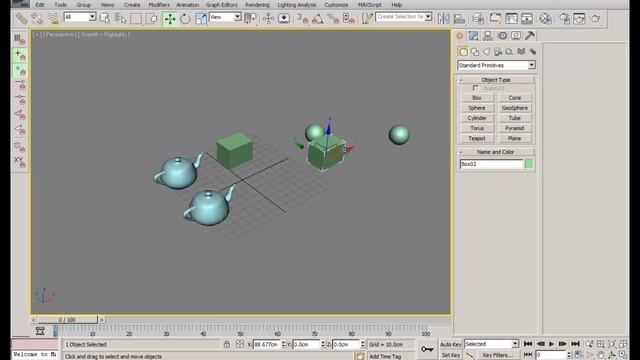This screenshot has width=640, height=360.
Task: Toggle the Selection Lock padlock icon
Action: coord(227,344)
